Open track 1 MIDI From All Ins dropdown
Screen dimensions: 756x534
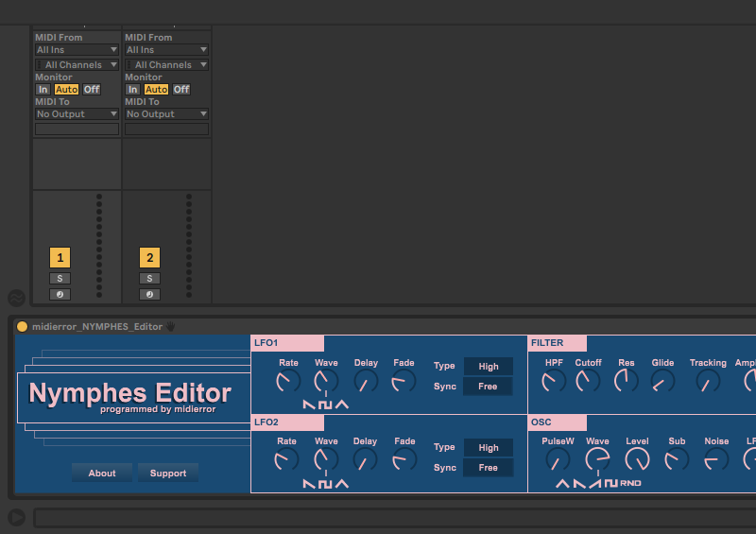tap(77, 50)
